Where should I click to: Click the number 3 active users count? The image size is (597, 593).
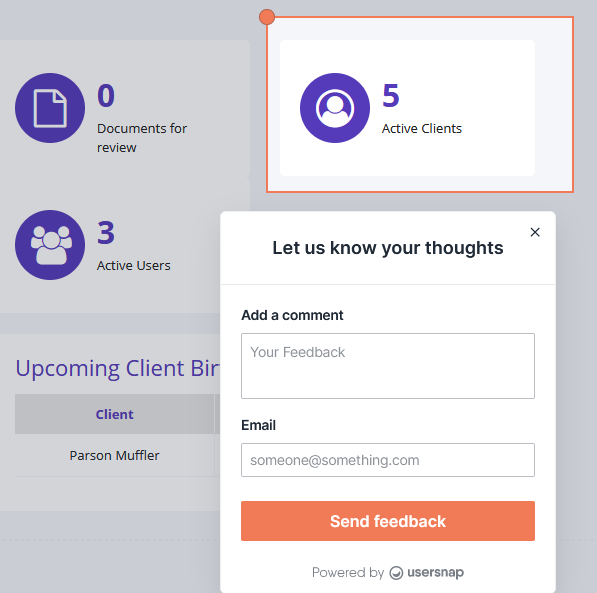click(106, 233)
